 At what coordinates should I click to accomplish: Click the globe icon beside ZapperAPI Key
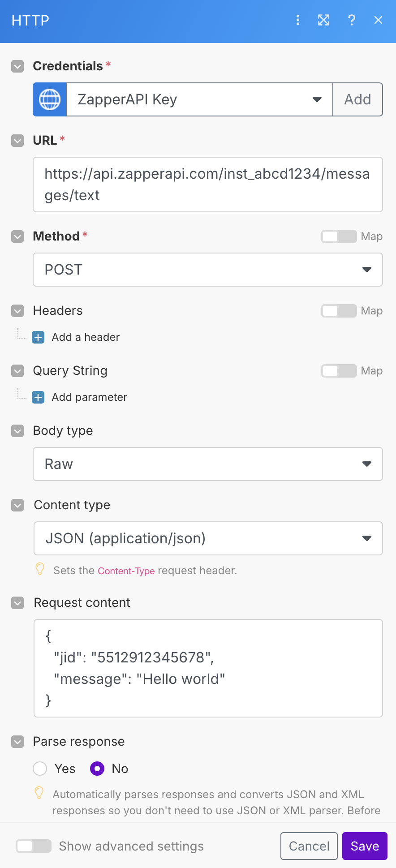coord(50,99)
